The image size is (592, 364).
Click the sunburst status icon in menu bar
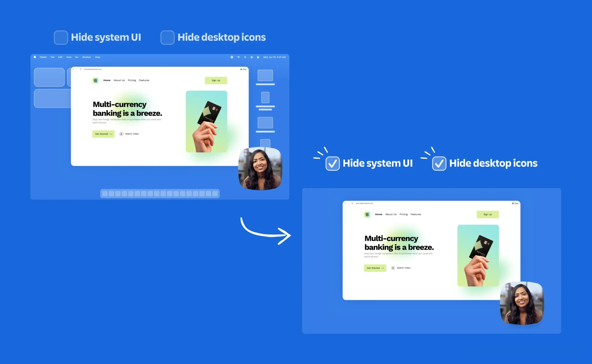232,57
